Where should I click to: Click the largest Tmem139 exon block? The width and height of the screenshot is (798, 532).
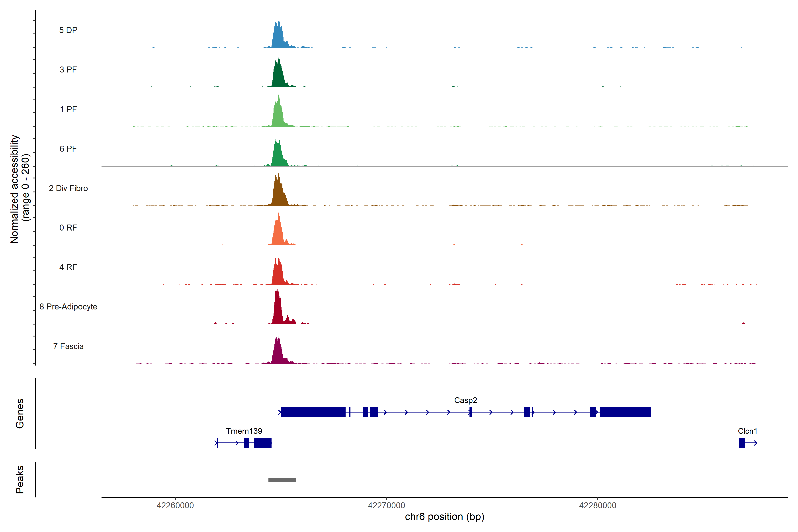pos(263,443)
